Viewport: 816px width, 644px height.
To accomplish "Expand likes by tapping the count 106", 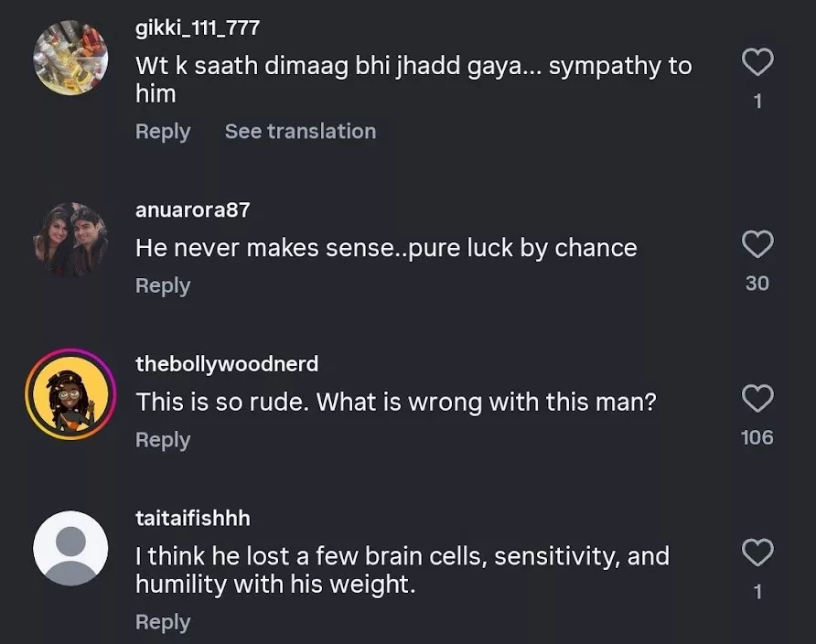I will point(757,437).
